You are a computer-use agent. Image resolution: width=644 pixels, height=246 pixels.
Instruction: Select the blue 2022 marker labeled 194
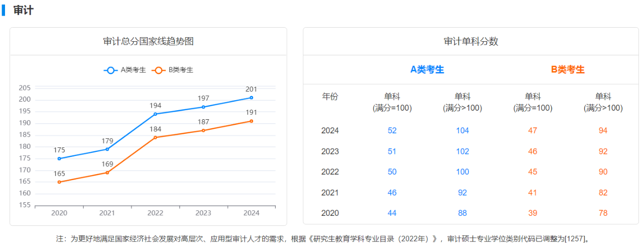(x=155, y=114)
